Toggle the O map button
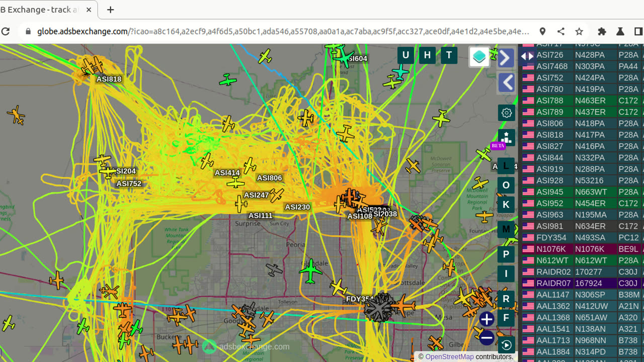Image resolution: width=644 pixels, height=362 pixels. click(x=506, y=185)
